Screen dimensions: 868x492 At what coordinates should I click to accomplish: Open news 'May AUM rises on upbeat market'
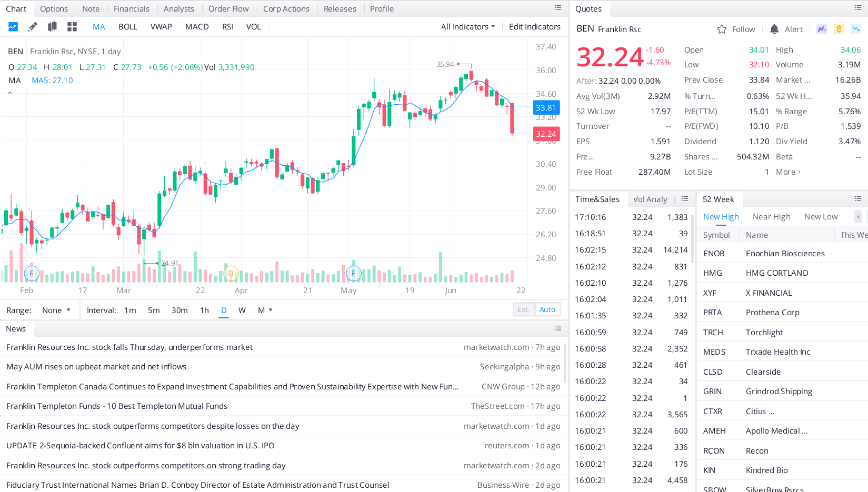coord(283,367)
